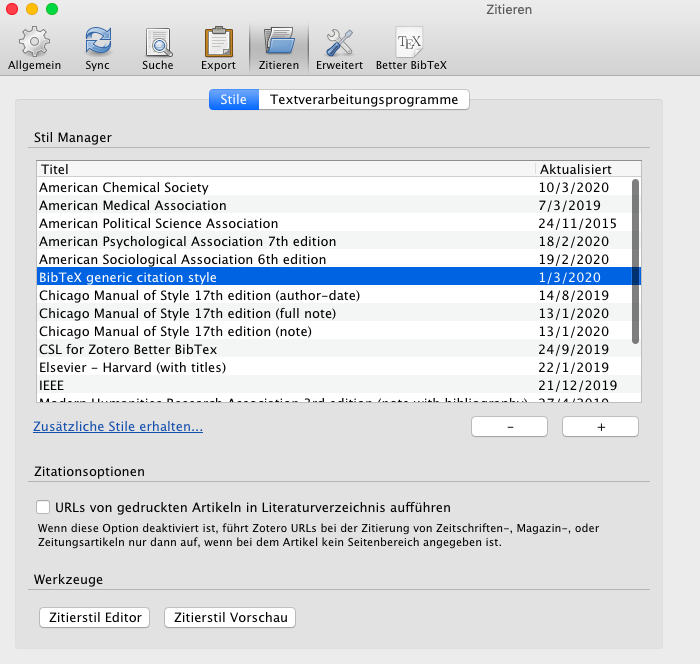Open the Better BibTeX preferences pane
700x664 pixels.
[411, 49]
